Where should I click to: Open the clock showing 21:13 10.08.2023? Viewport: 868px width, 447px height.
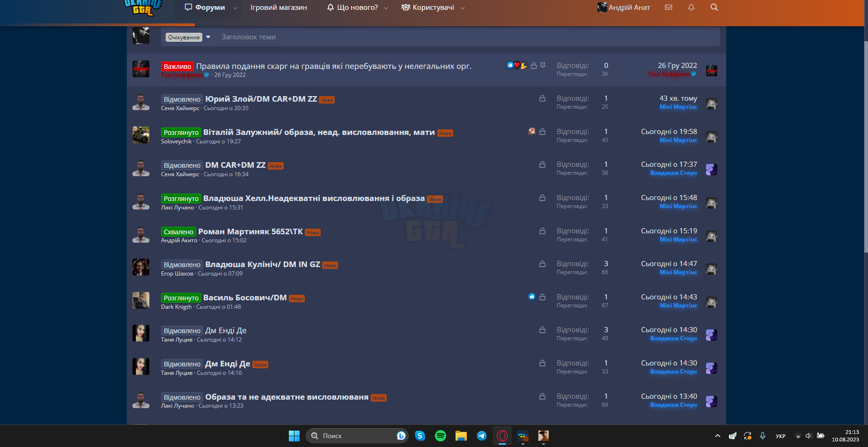point(846,436)
